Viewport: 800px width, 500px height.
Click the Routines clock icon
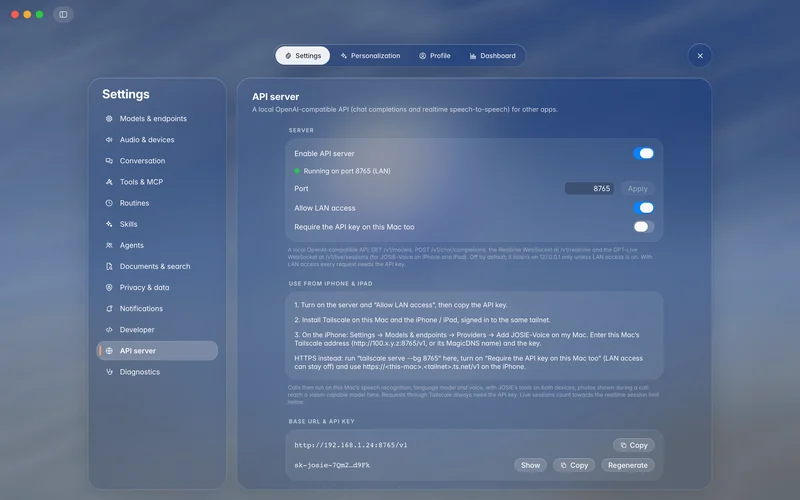109,203
